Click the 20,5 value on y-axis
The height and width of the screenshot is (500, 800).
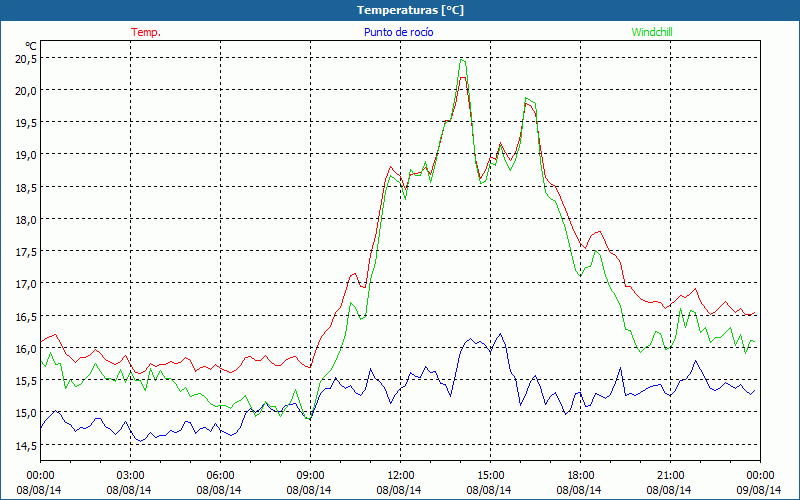tap(26, 59)
